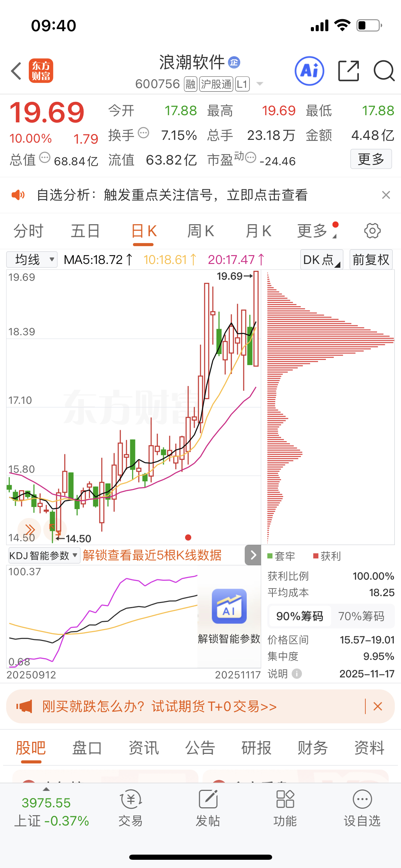The width and height of the screenshot is (401, 868).
Task: Switch to 五日 chart tab
Action: (85, 231)
